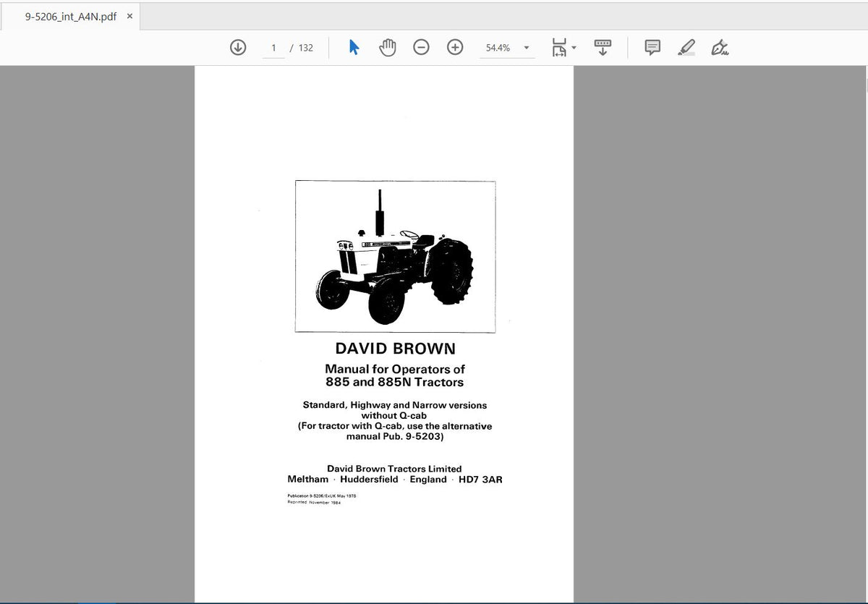
Task: Click the '/ 132' total pages label
Action: point(302,48)
